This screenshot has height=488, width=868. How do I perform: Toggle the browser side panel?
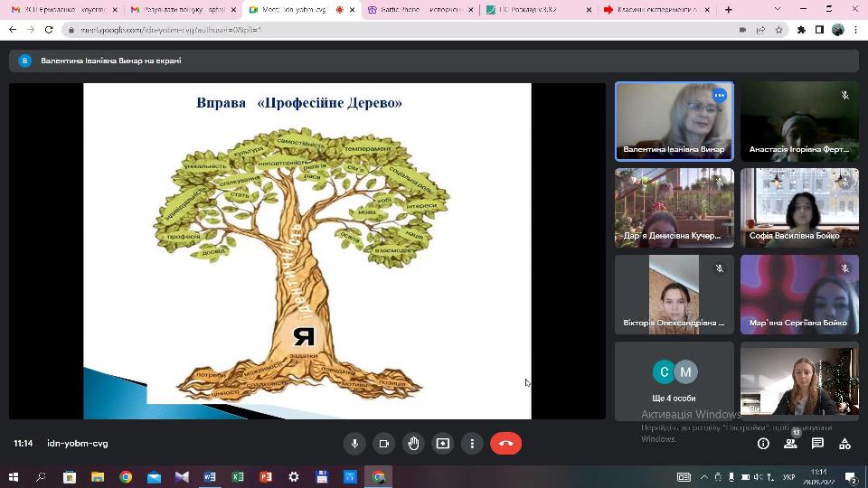[x=819, y=30]
